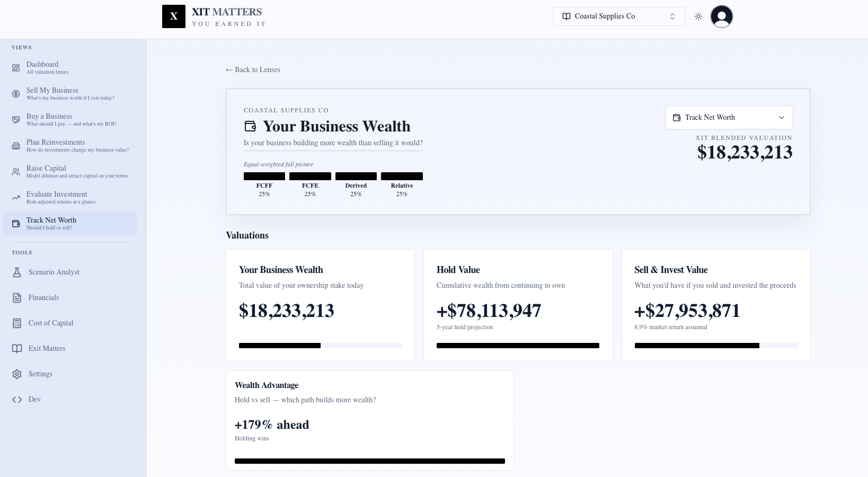The width and height of the screenshot is (868, 477).
Task: Open the Cost of Capital tool
Action: 70,323
